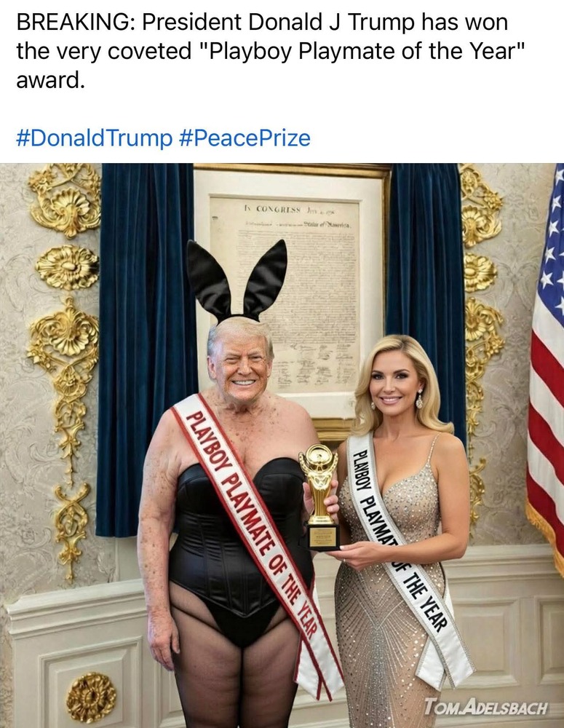Click the black trophy base plaque
Viewport: 564px width, 728px height.
click(323, 537)
